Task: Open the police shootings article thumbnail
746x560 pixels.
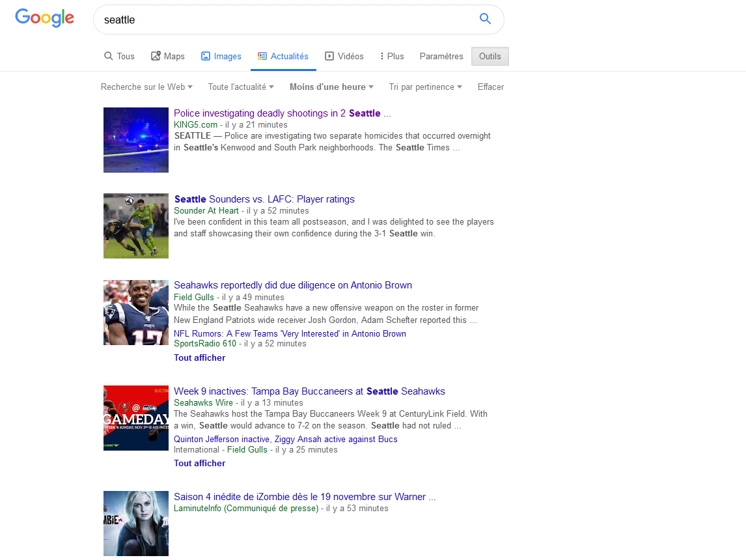Action: pos(136,140)
